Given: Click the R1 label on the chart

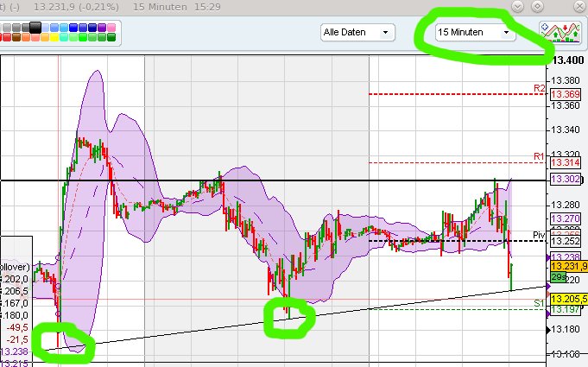Looking at the screenshot, I should click(539, 156).
